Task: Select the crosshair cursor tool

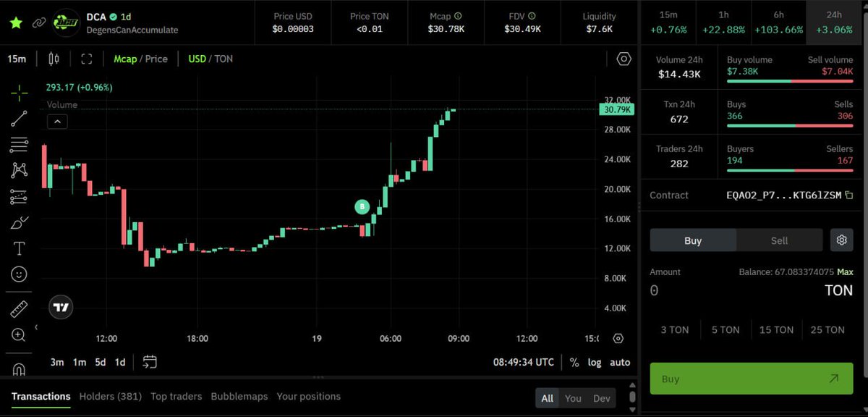Action: 18,93
